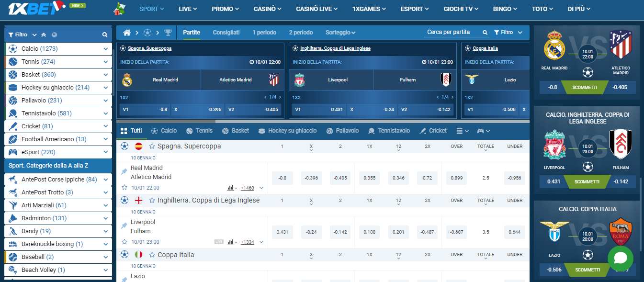Open the Bareknuckle boxing (1) sidebar entry
The image size is (644, 282).
[58, 244]
